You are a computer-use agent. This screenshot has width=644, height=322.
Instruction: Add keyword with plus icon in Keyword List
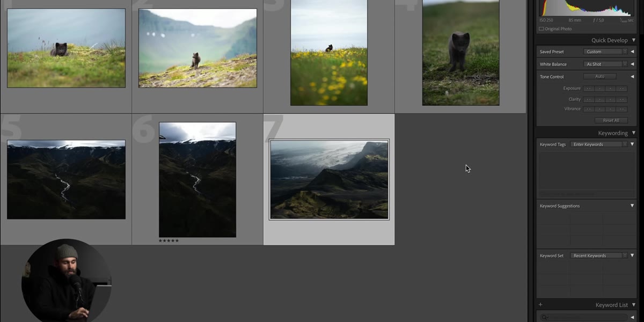pos(540,305)
